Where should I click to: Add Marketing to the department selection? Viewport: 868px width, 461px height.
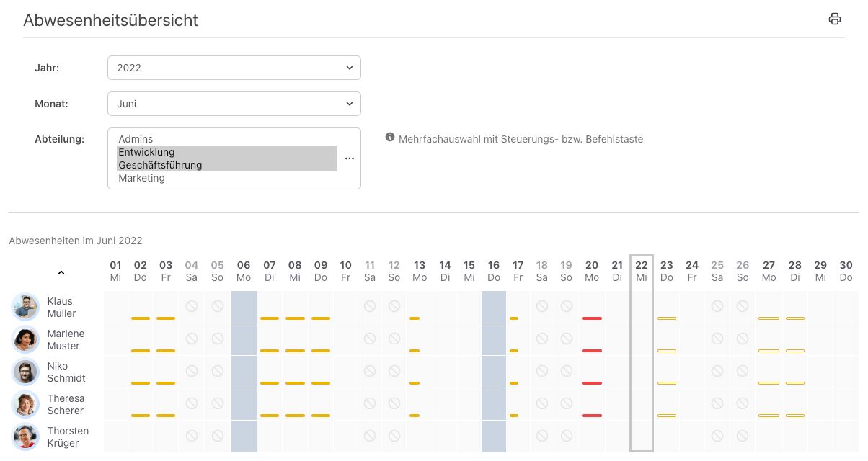[141, 178]
